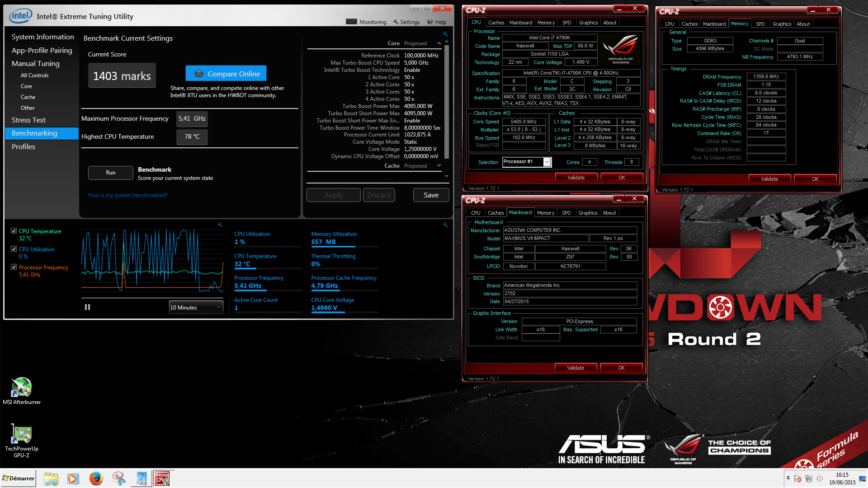Open the Processor #1 selection dropdown
This screenshot has height=488, width=868.
[x=527, y=162]
